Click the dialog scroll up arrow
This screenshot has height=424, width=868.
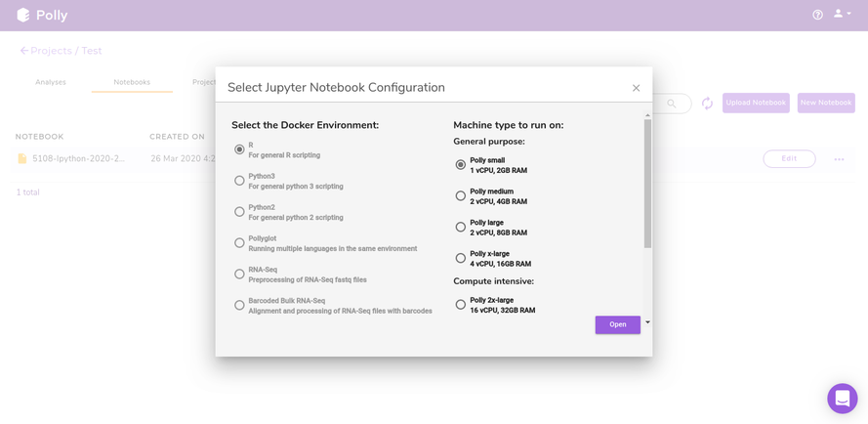tap(647, 116)
